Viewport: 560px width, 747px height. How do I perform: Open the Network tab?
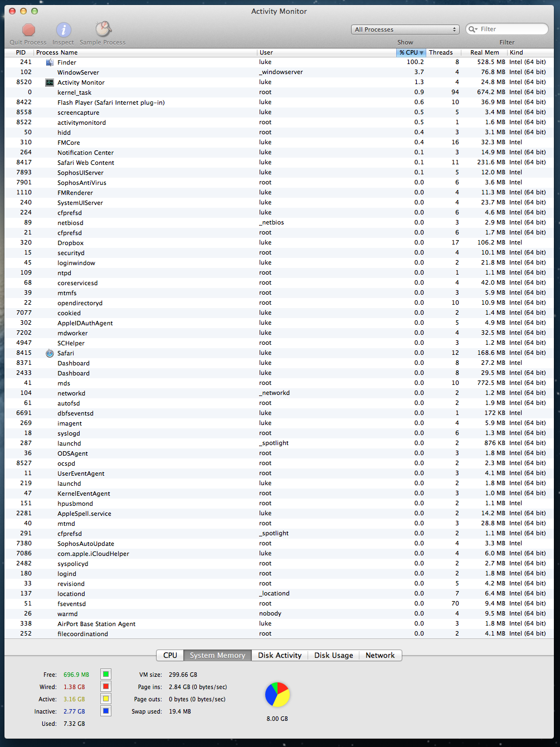pyautogui.click(x=380, y=655)
